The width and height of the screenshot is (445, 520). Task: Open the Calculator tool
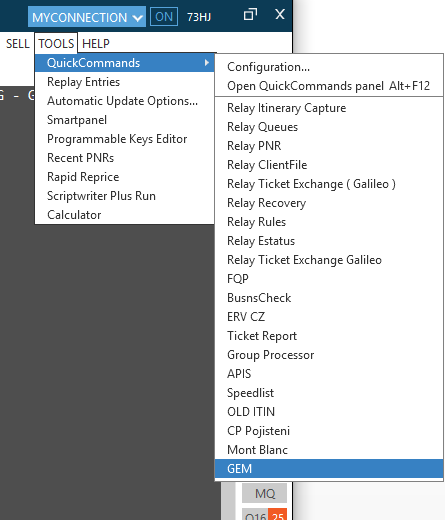[125, 215]
